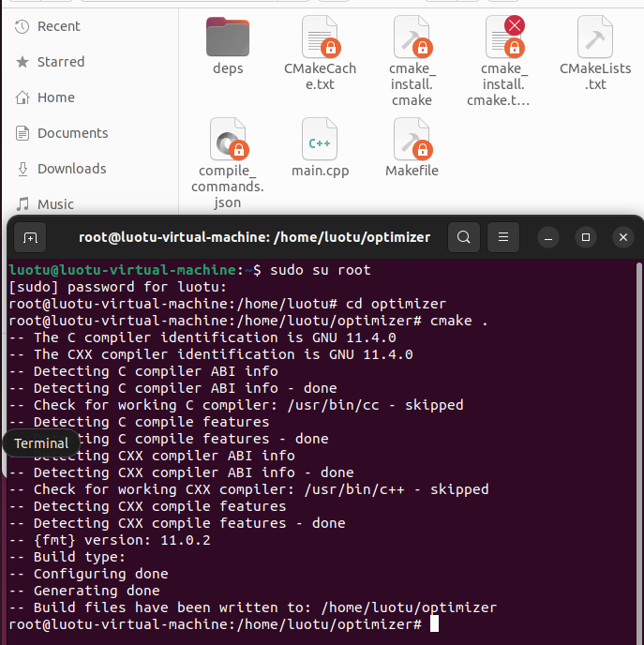Navigate to Home in the sidebar
644x645 pixels.
(55, 97)
